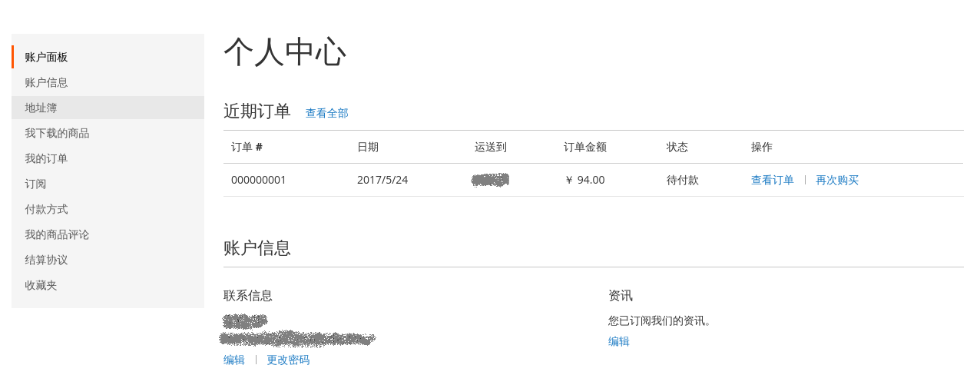Click the 订单金额 column header
Viewport: 980px width, 375px height.
[x=585, y=147]
